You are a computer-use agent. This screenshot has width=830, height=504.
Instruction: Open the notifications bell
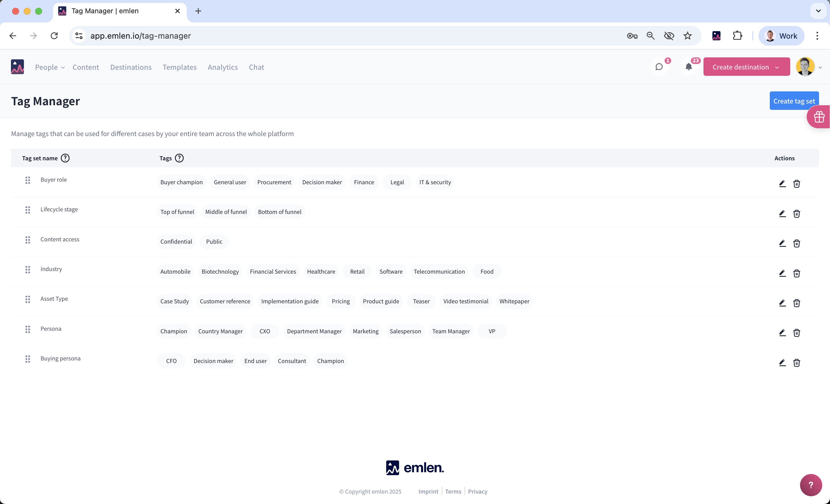pos(688,67)
